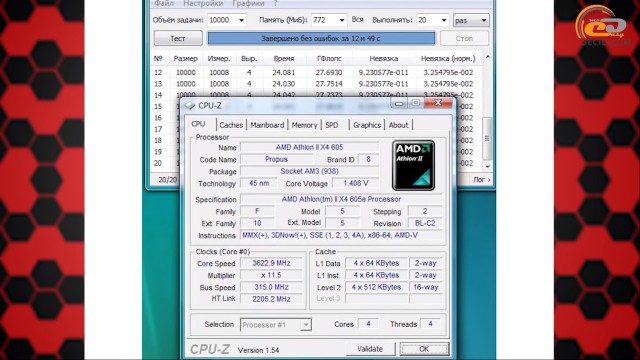
Task: Start the benchmark with Тест button
Action: pyautogui.click(x=178, y=38)
